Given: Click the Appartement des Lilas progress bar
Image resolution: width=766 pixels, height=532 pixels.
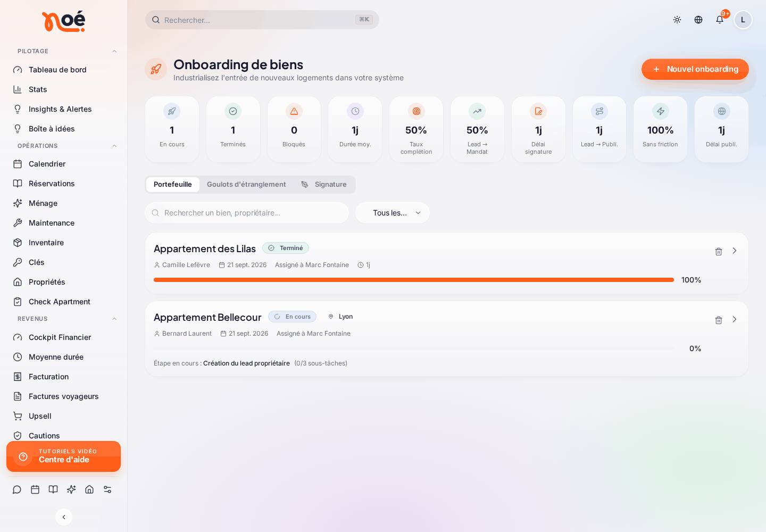Looking at the screenshot, I should point(414,280).
